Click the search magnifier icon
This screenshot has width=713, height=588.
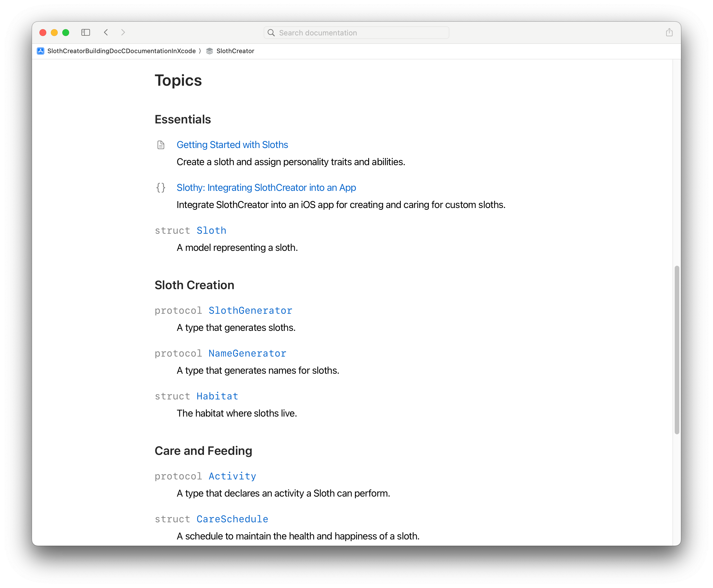271,33
